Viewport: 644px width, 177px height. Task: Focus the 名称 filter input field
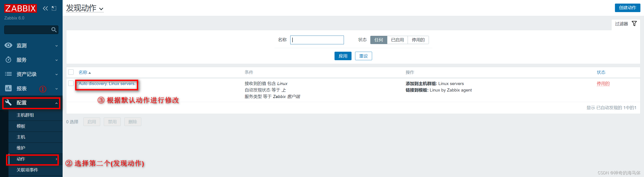click(317, 40)
